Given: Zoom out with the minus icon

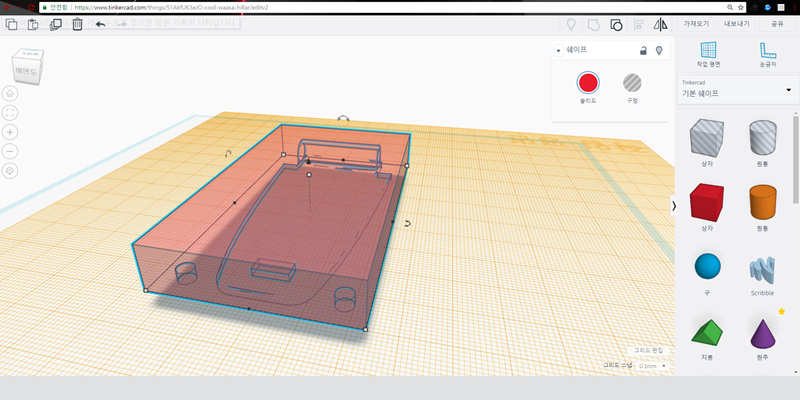Looking at the screenshot, I should (10, 152).
